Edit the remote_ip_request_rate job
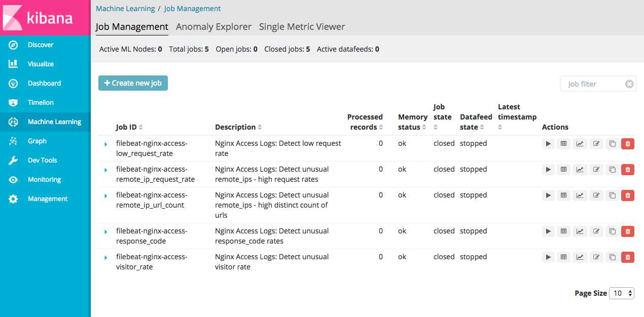644x317 pixels. (596, 170)
